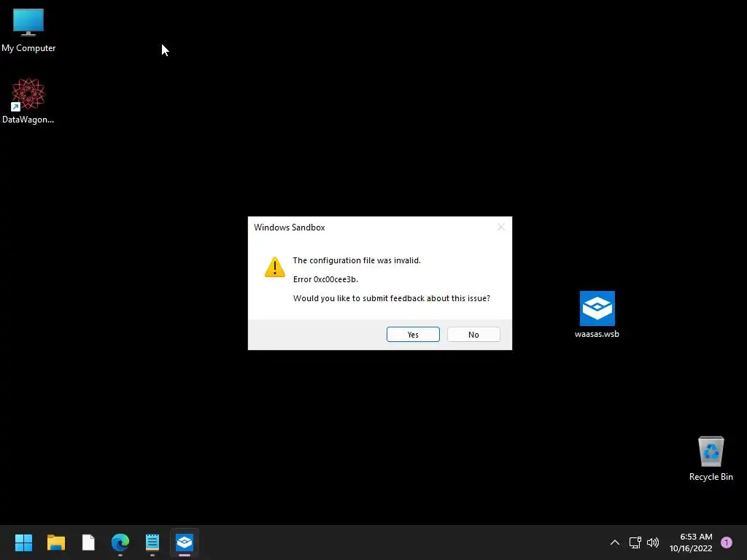Select the My Computer desktop icon
Screen dimensions: 747x560
click(28, 31)
